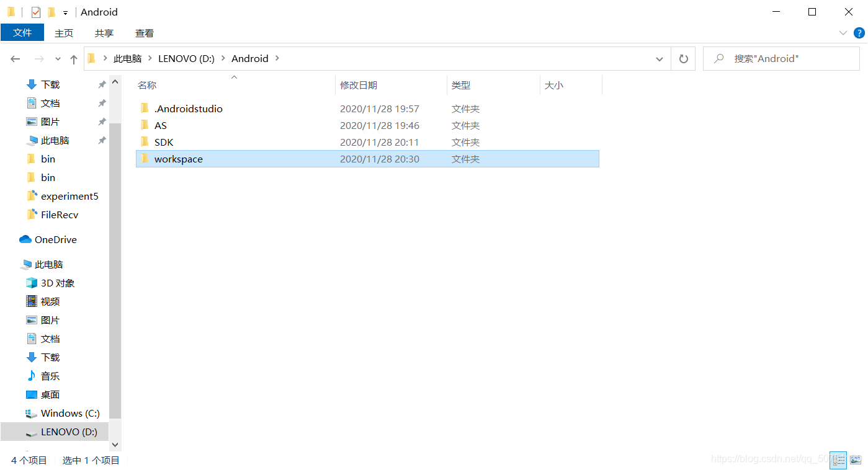Open the Quick Access Toolbar customize arrow
Viewport: 868px width, 470px height.
point(65,12)
